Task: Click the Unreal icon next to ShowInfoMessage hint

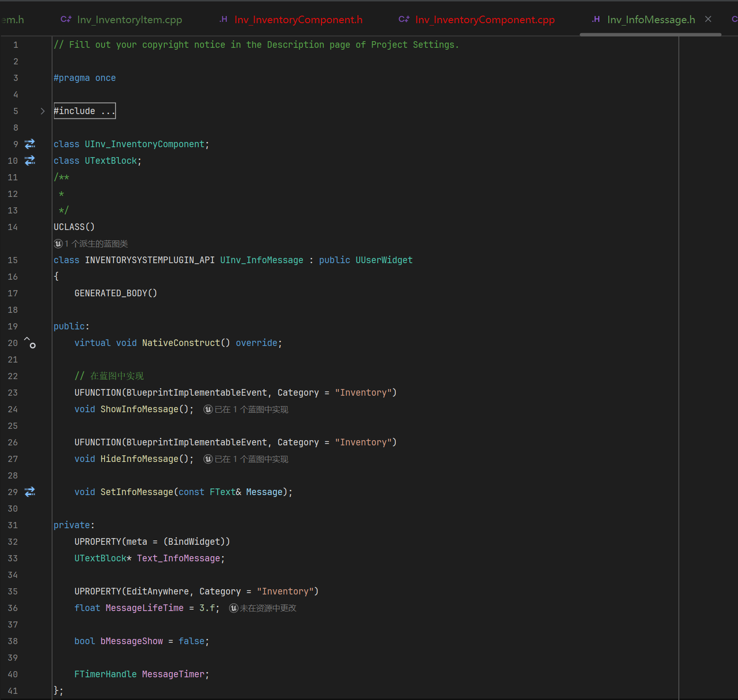Action: [x=208, y=409]
